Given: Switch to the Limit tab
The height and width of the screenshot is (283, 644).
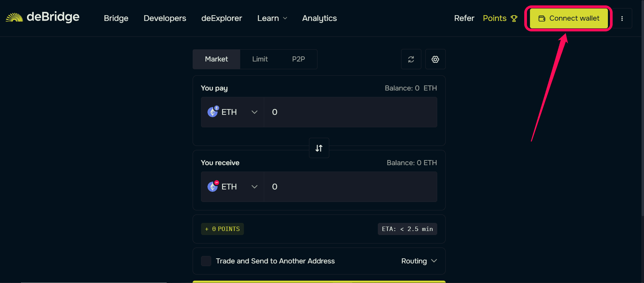Looking at the screenshot, I should click(260, 59).
